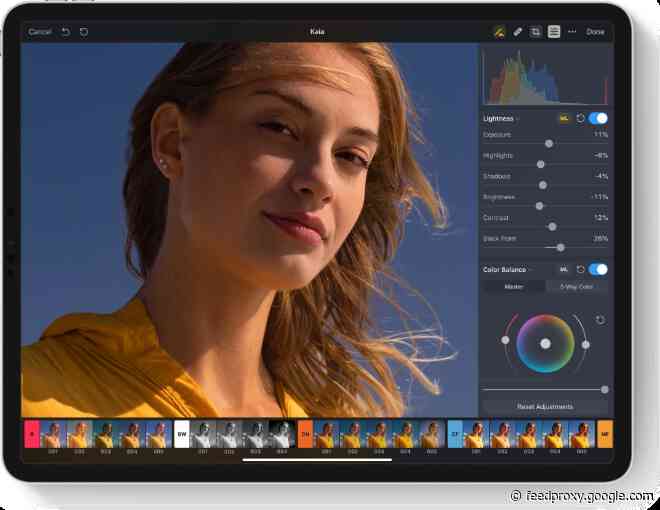660x510 pixels.
Task: Click the Shadows slider handle
Action: pos(543,185)
